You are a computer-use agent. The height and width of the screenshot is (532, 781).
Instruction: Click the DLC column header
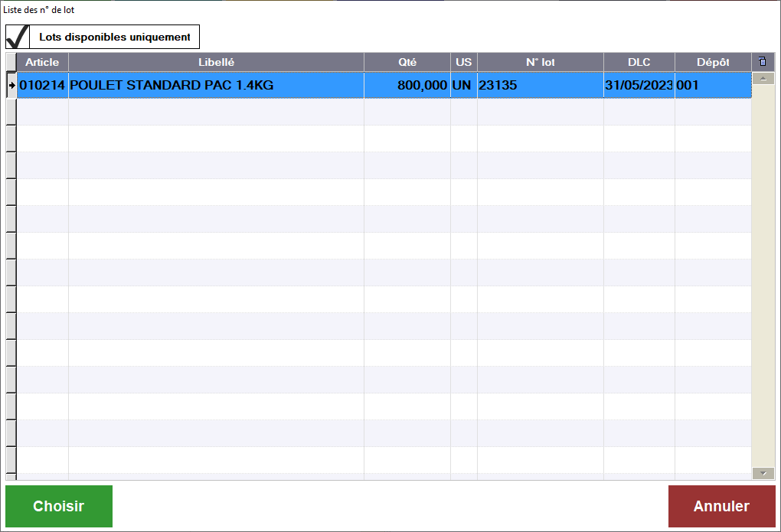[639, 62]
